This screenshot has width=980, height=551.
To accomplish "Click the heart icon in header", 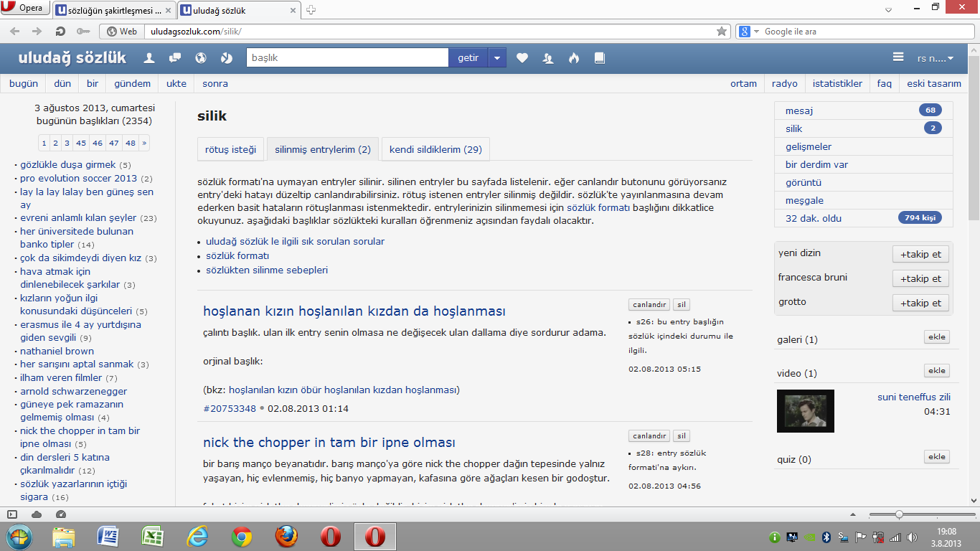I will click(x=522, y=58).
